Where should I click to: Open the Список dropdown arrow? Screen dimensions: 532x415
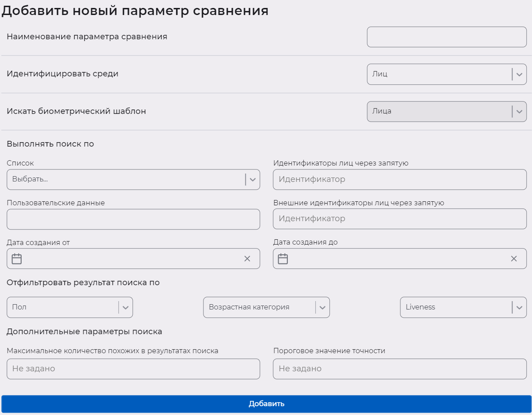(253, 180)
